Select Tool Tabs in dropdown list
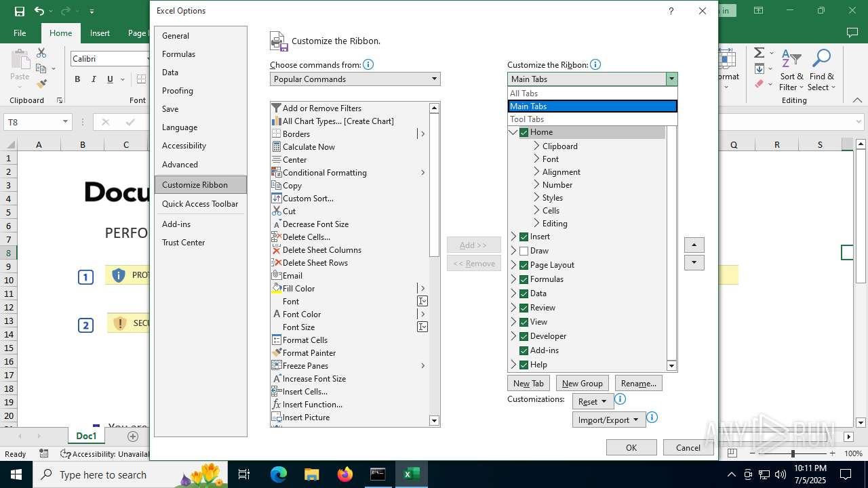The height and width of the screenshot is (488, 868). coord(592,119)
